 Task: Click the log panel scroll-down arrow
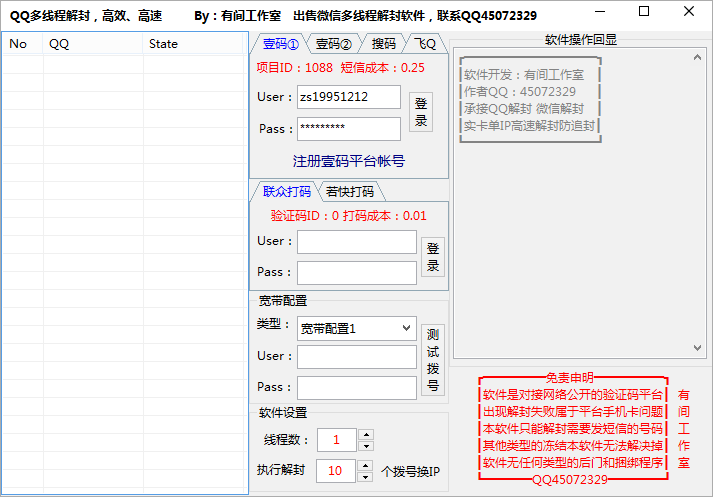pyautogui.click(x=699, y=348)
